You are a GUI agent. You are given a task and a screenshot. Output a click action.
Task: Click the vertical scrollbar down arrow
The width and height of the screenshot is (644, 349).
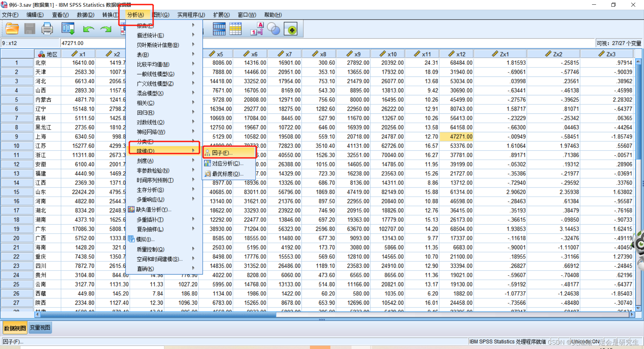tap(638, 308)
